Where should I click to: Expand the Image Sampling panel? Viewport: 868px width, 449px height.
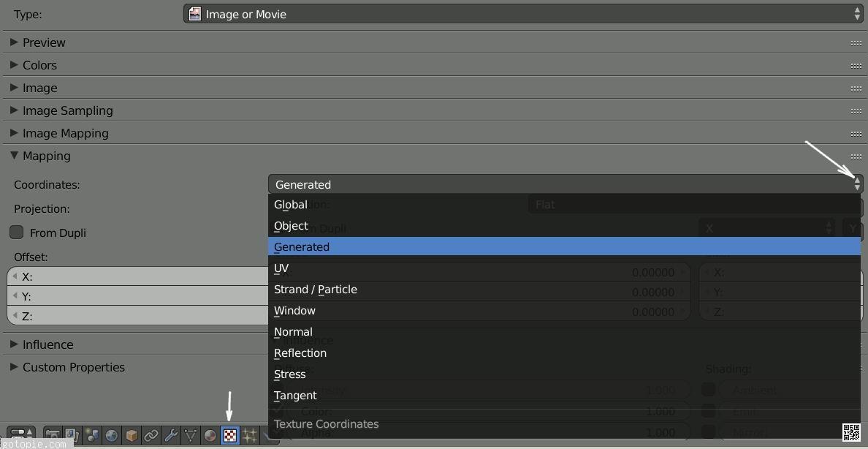click(x=67, y=110)
